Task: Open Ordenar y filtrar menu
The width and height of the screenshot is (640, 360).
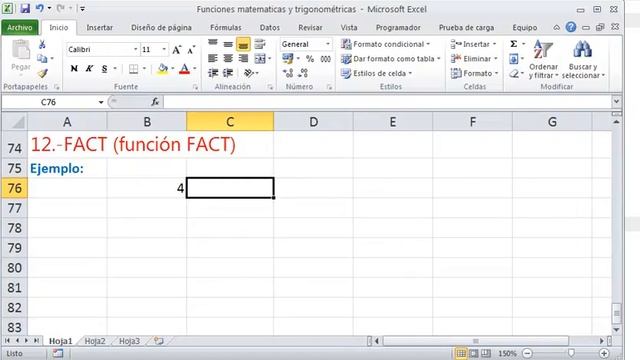Action: 543,60
